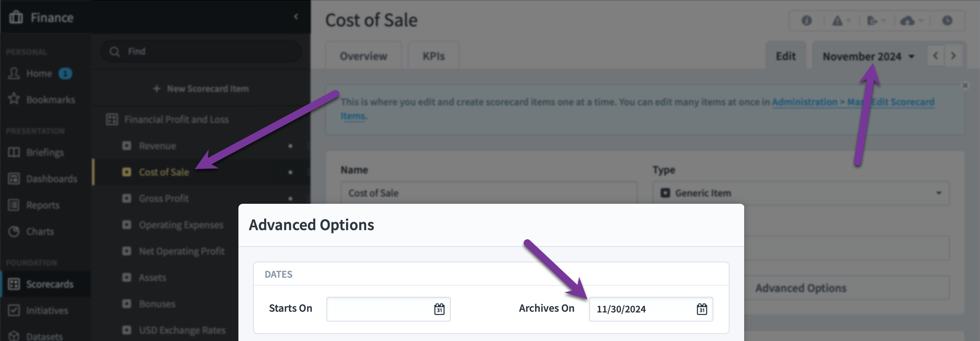Expand the Generic Item type dropdown
Viewport: 980px width, 341px height.
pos(801,193)
